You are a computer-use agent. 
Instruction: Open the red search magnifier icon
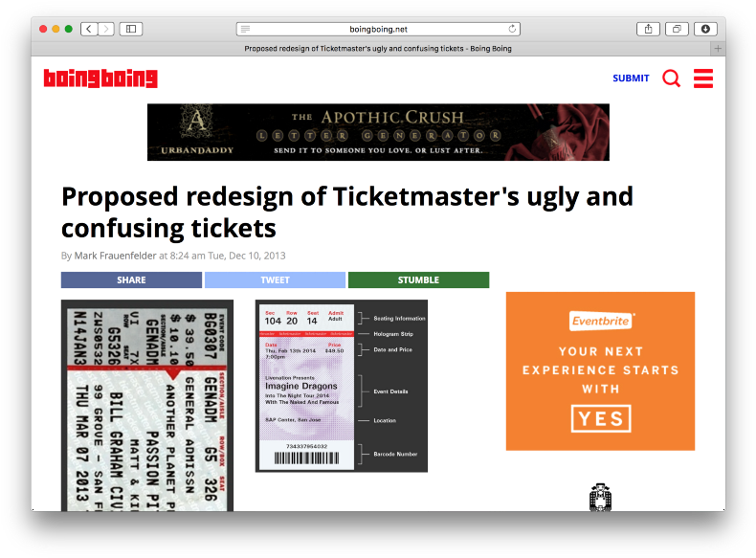click(x=671, y=78)
